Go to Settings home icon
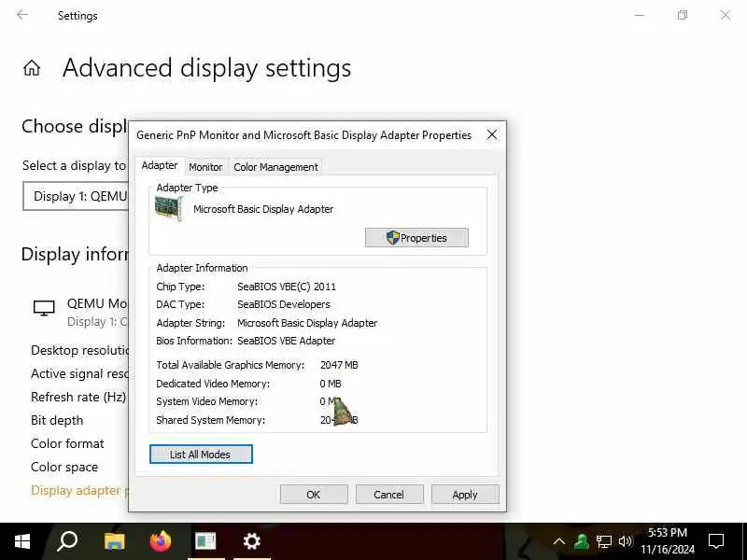 point(32,68)
